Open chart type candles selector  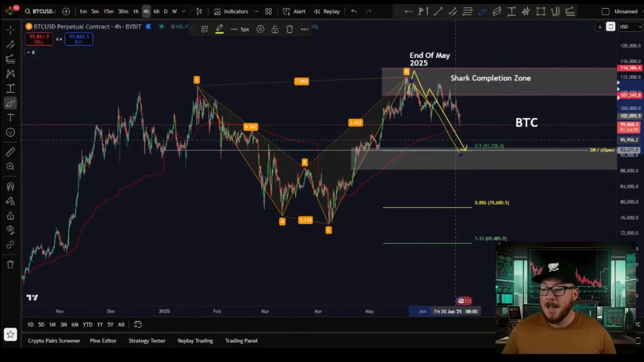pyautogui.click(x=199, y=11)
